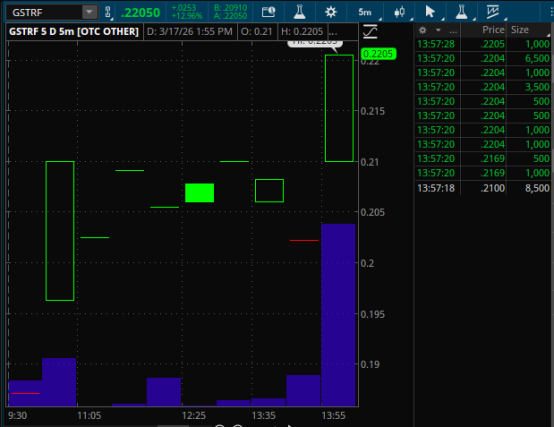The width and height of the screenshot is (554, 427).
Task: Open the GSTRF symbol dropdown arrow
Action: point(89,12)
